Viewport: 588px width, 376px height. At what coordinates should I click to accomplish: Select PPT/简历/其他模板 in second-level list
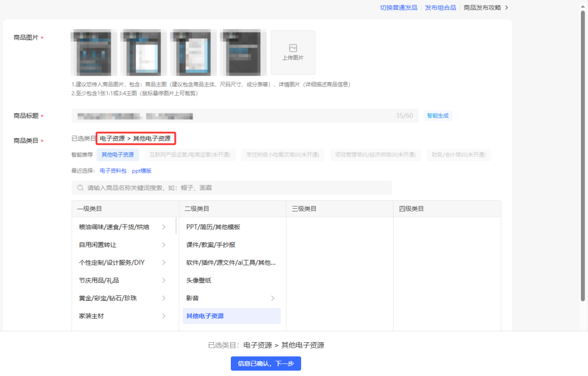(213, 227)
